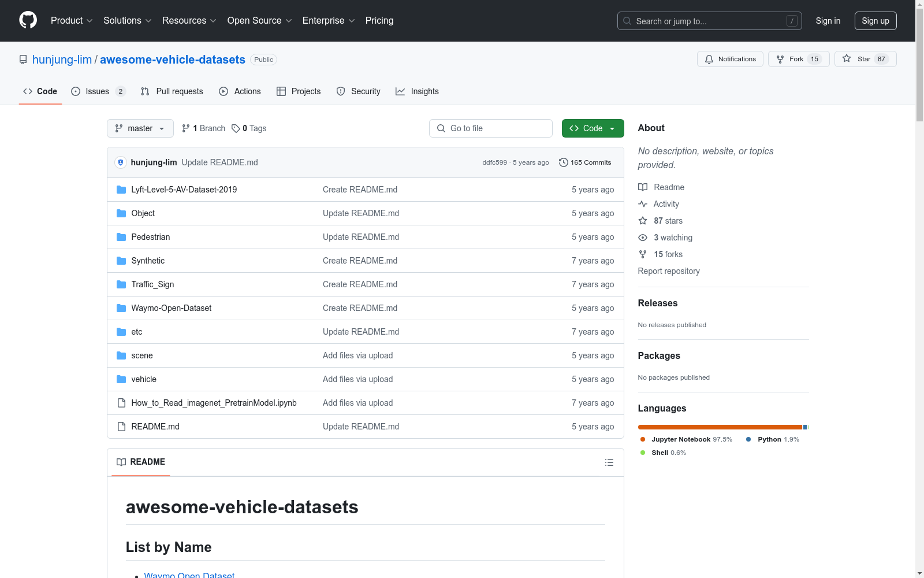Click the file icon next to README.md
This screenshot has height=578, width=924.
pos(121,427)
